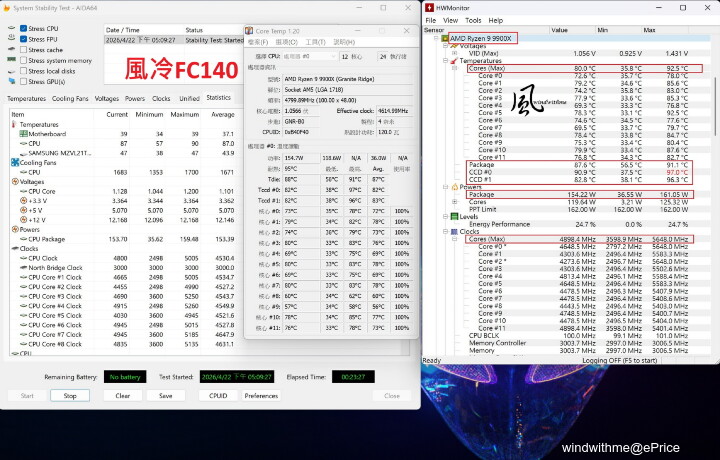Open the Preferences button
Image resolution: width=720 pixels, height=460 pixels.
[x=261, y=395]
